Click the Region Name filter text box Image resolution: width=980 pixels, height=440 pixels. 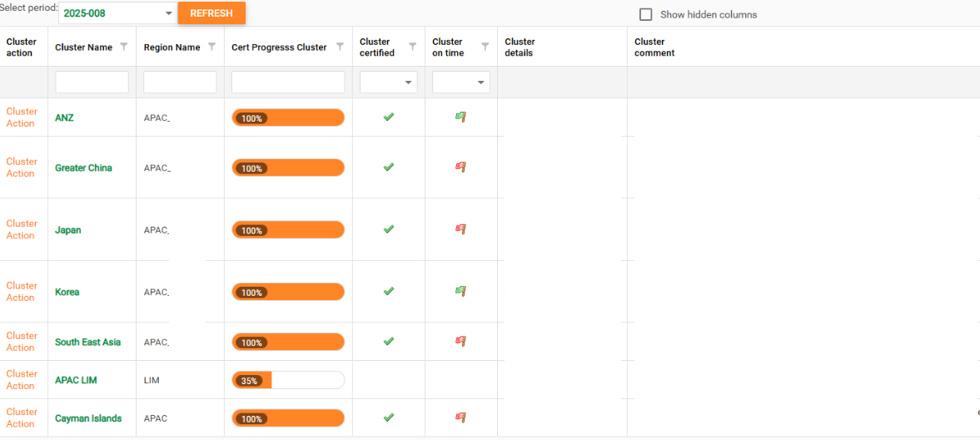pyautogui.click(x=180, y=82)
